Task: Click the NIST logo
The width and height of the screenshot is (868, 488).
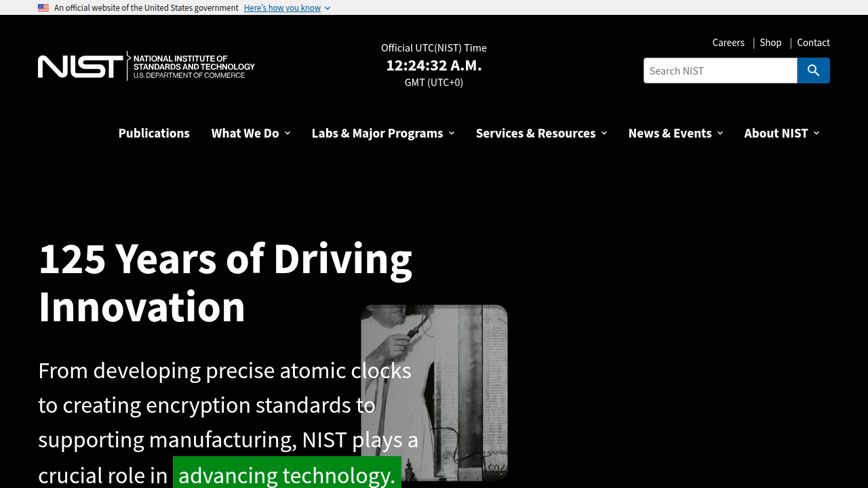Action: pyautogui.click(x=146, y=66)
